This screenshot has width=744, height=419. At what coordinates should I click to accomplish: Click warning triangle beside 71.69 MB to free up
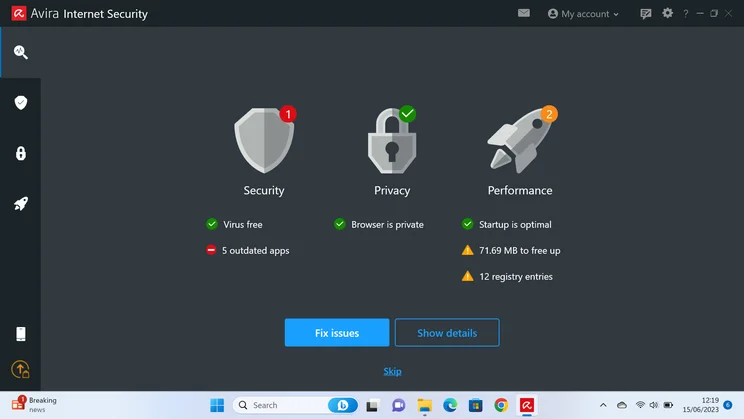467,250
